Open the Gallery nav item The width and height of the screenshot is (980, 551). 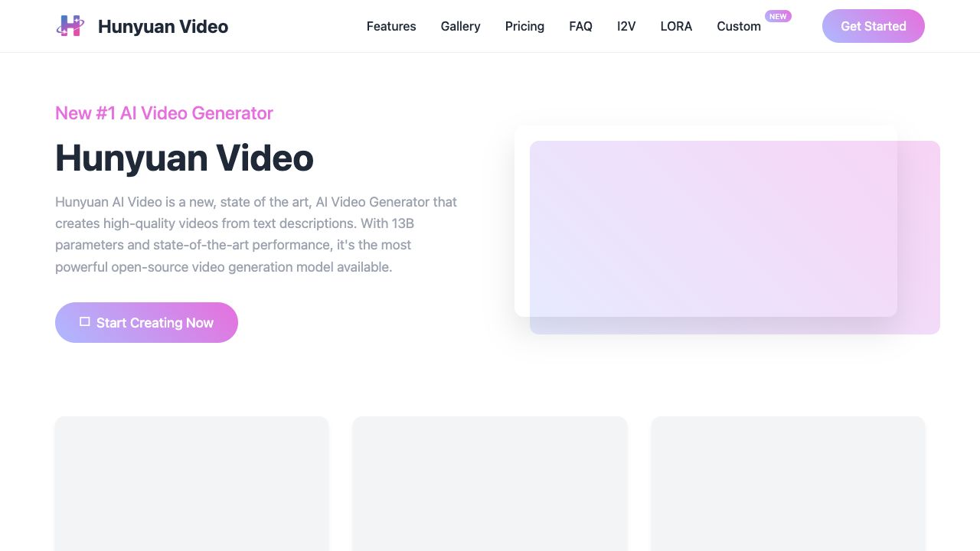tap(460, 26)
